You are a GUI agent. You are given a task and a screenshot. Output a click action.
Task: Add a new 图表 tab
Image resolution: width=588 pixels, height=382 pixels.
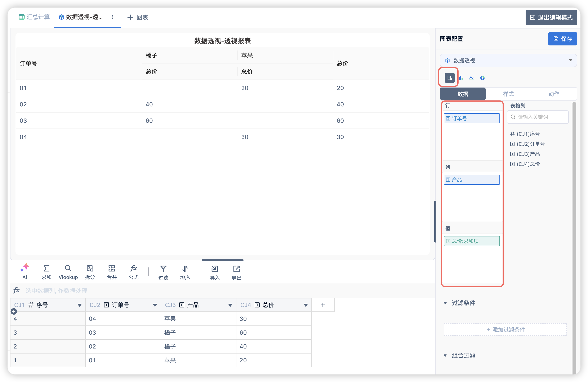click(x=137, y=17)
